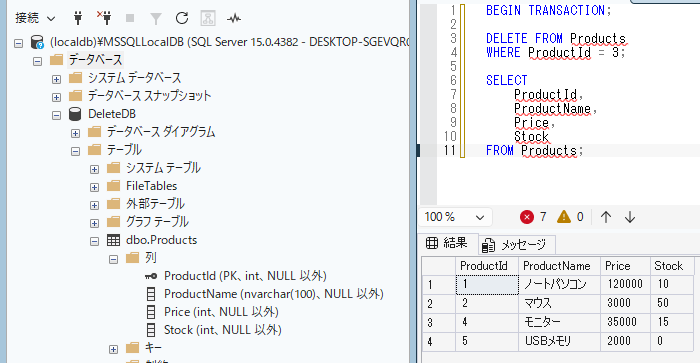The image size is (700, 363).
Task: Click the Stock column header in results
Action: pyautogui.click(x=671, y=266)
